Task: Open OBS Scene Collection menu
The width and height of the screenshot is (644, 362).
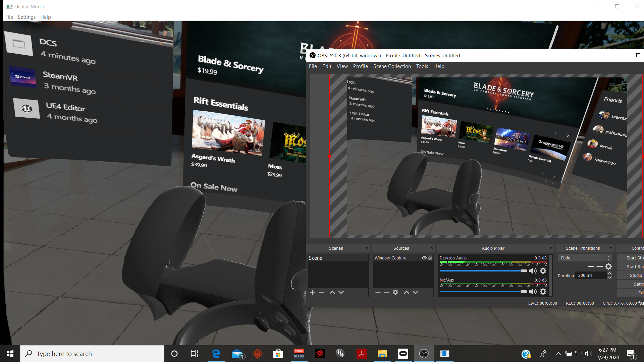Action: [392, 66]
